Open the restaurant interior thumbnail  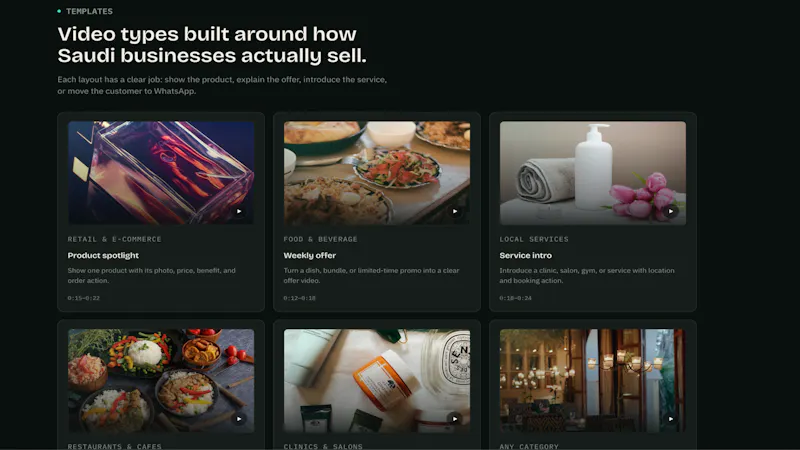tap(592, 380)
